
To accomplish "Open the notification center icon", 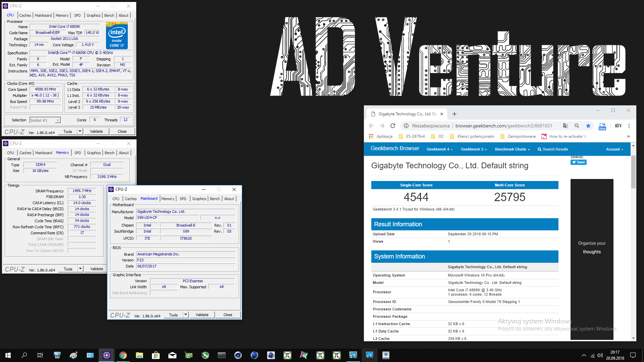I will [x=633, y=355].
